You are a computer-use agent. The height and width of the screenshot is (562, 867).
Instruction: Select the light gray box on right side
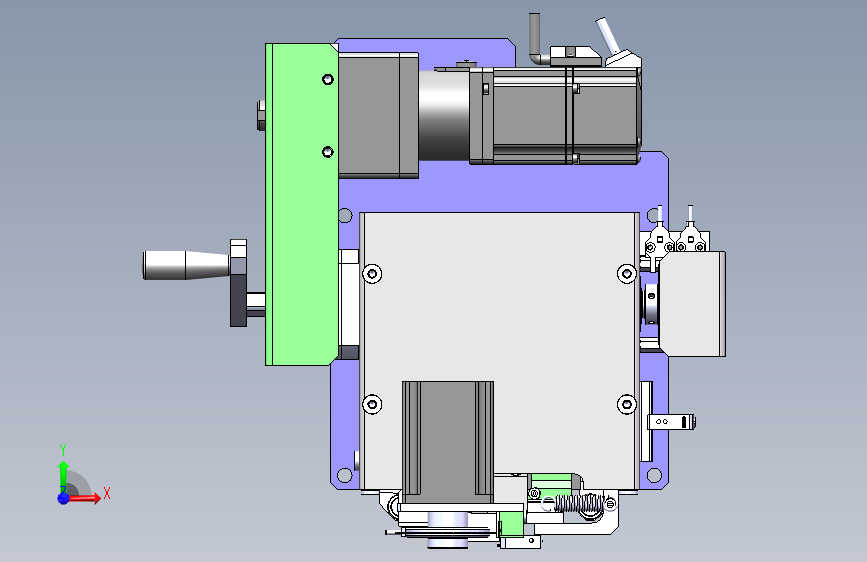pos(692,304)
